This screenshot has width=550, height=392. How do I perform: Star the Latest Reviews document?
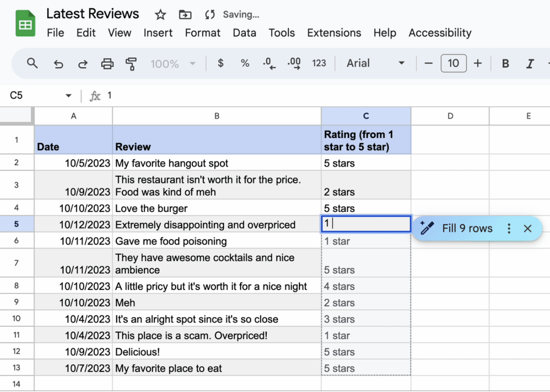160,15
